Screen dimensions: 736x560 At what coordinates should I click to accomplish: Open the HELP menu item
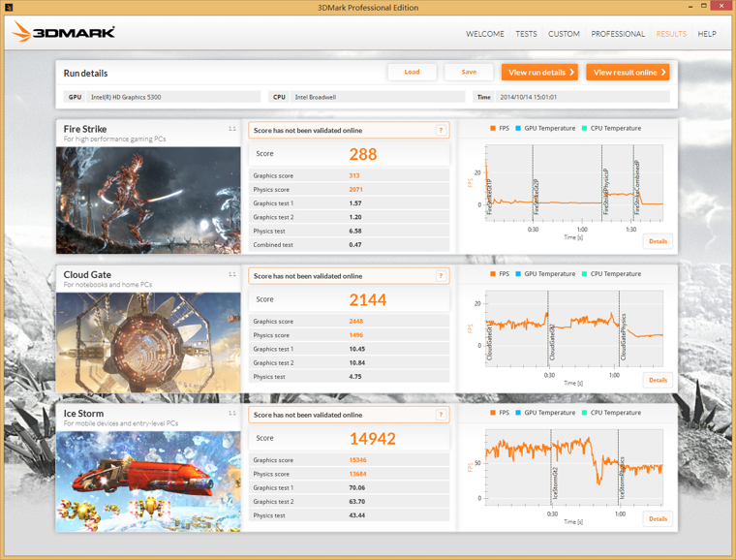[707, 34]
